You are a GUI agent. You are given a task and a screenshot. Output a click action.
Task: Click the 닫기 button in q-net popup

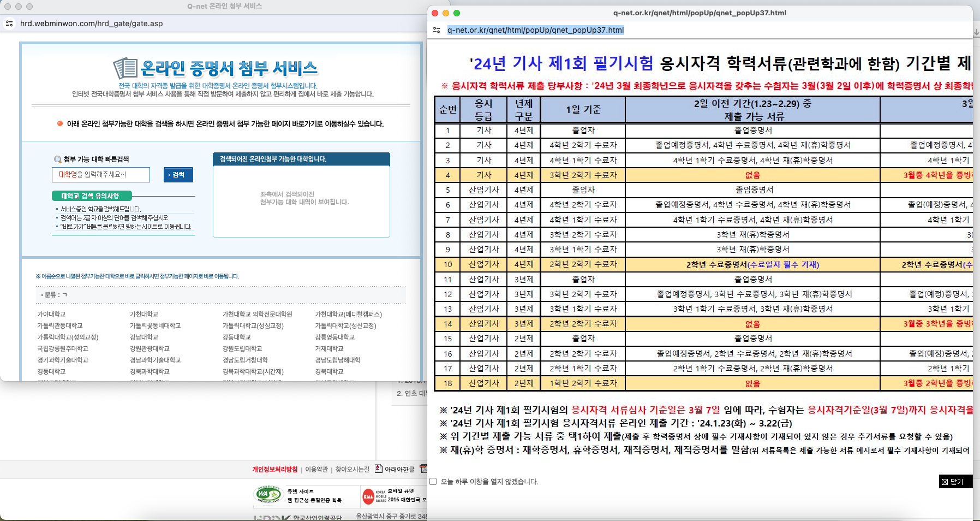955,482
